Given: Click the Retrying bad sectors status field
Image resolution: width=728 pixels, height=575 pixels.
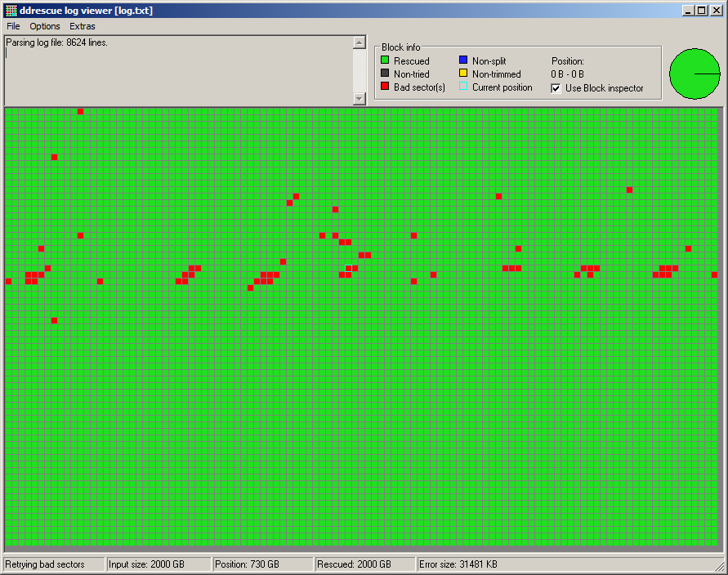Looking at the screenshot, I should point(54,564).
